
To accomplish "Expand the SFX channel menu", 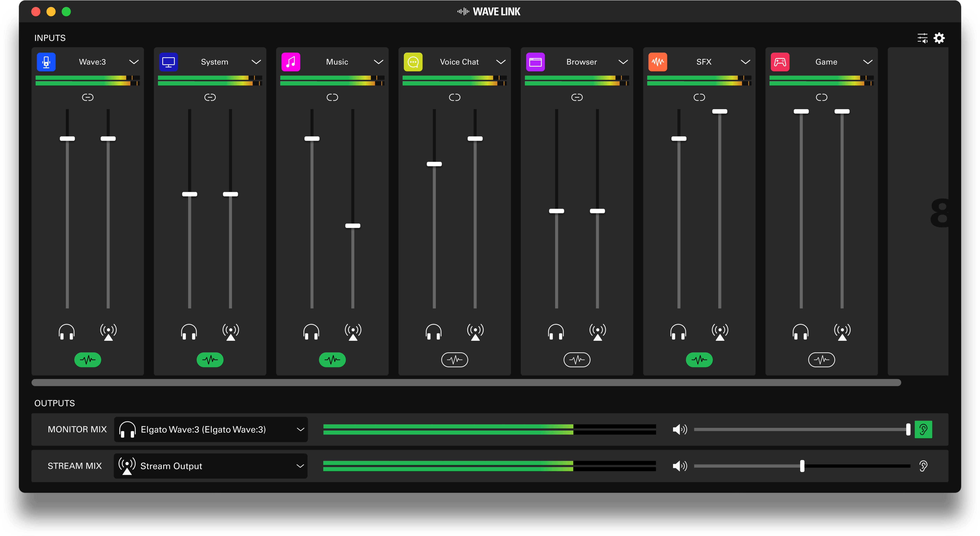I will (746, 62).
